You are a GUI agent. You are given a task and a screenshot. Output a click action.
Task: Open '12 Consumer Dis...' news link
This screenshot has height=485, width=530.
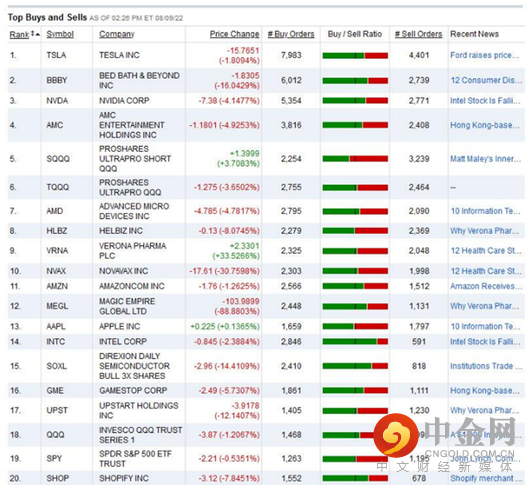coord(486,80)
